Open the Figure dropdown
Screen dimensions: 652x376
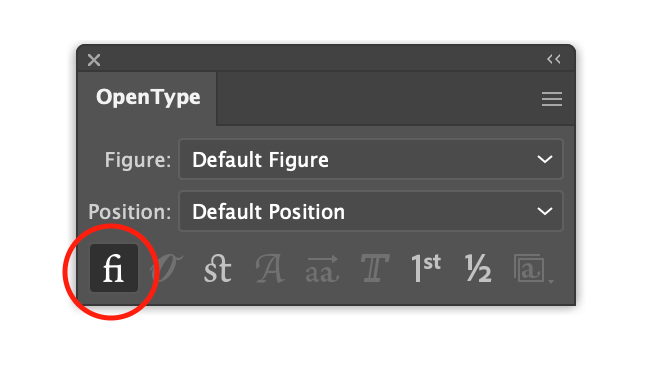point(371,159)
